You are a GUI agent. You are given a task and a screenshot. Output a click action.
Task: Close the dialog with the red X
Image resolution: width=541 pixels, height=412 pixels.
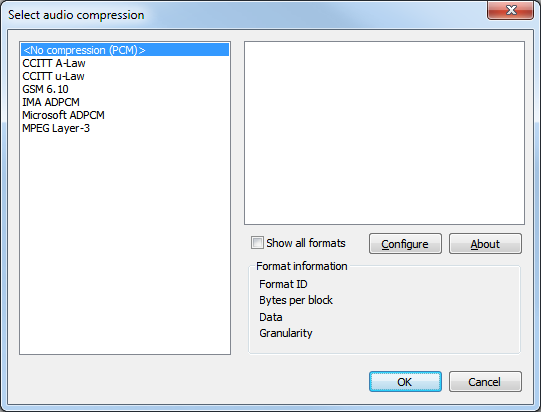(x=511, y=10)
